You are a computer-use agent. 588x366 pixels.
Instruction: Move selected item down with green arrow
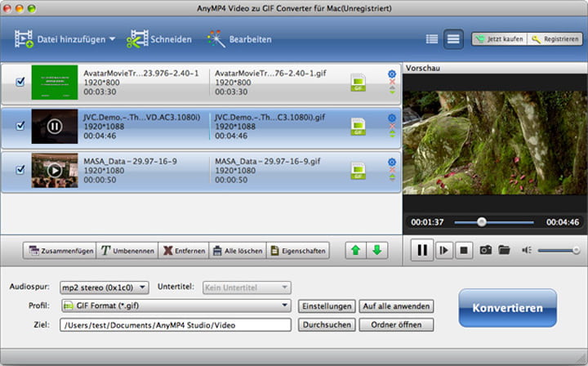click(x=376, y=250)
